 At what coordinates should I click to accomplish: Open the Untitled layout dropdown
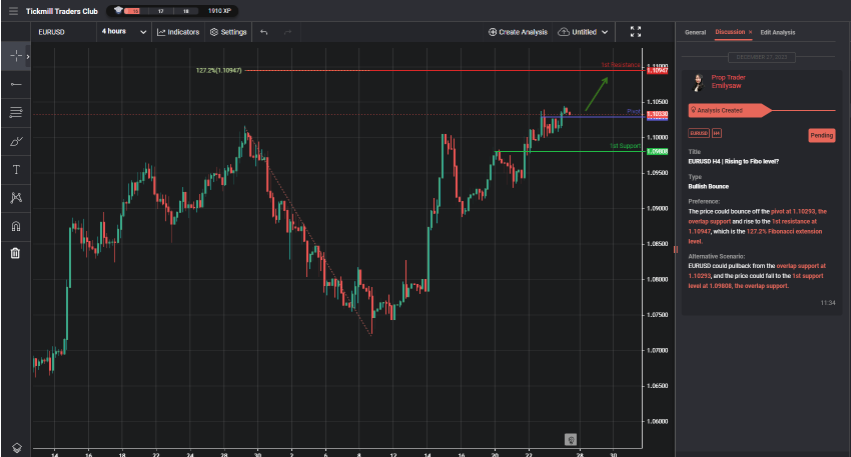[x=583, y=32]
